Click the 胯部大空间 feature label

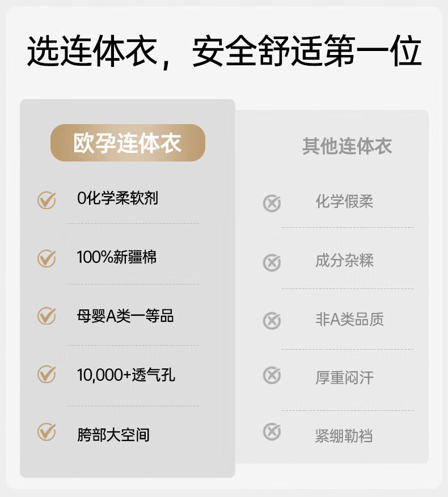tap(113, 435)
